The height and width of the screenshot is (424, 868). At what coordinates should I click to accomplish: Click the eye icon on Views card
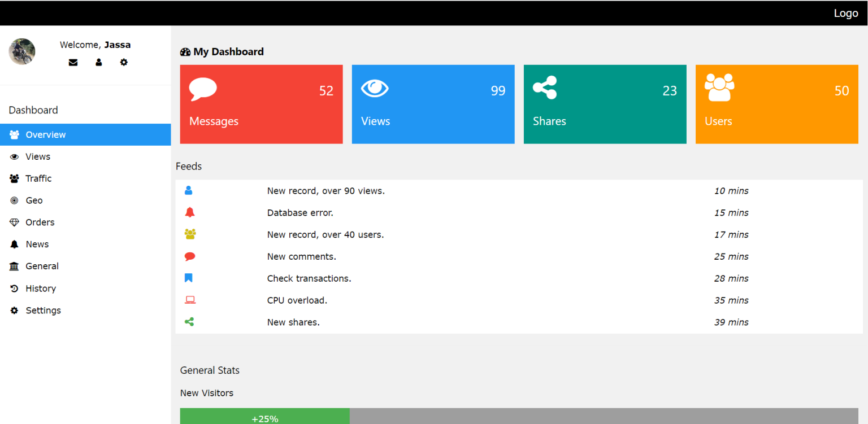(375, 88)
